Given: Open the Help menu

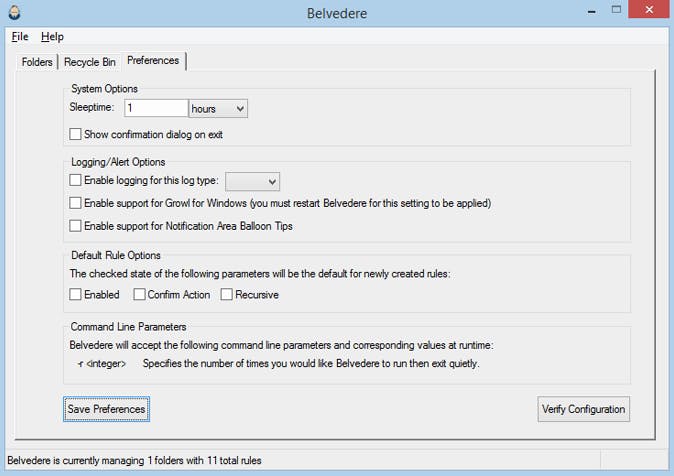Looking at the screenshot, I should pos(52,37).
